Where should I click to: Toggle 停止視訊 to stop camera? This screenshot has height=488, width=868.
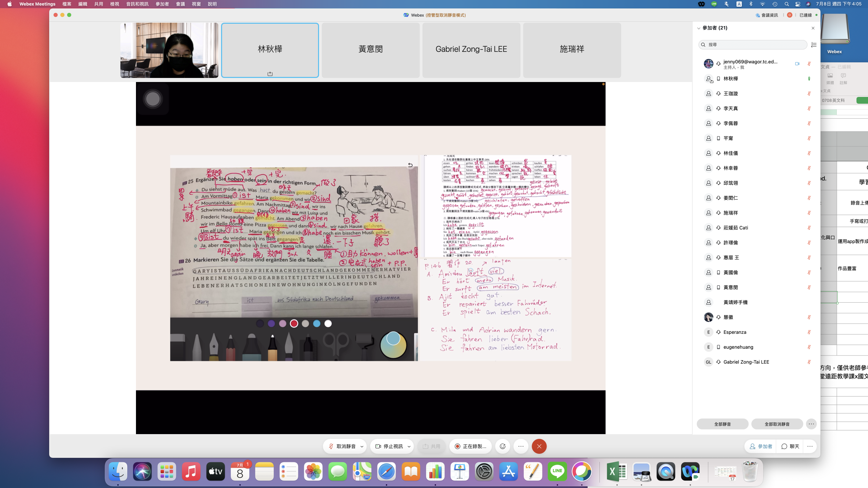click(389, 446)
